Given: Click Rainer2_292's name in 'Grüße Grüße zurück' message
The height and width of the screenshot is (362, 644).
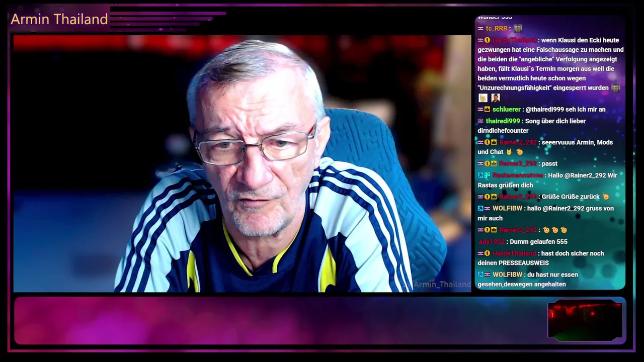Looking at the screenshot, I should [518, 197].
